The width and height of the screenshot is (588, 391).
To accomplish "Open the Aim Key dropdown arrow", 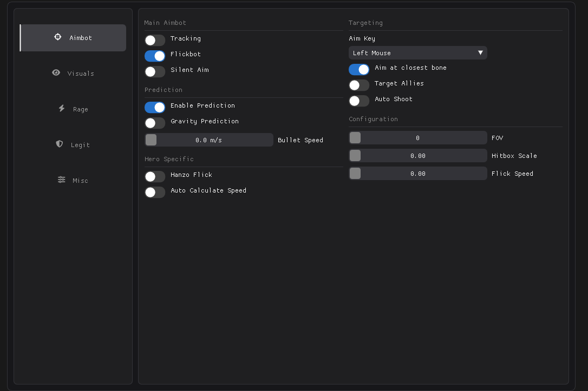I will (480, 52).
